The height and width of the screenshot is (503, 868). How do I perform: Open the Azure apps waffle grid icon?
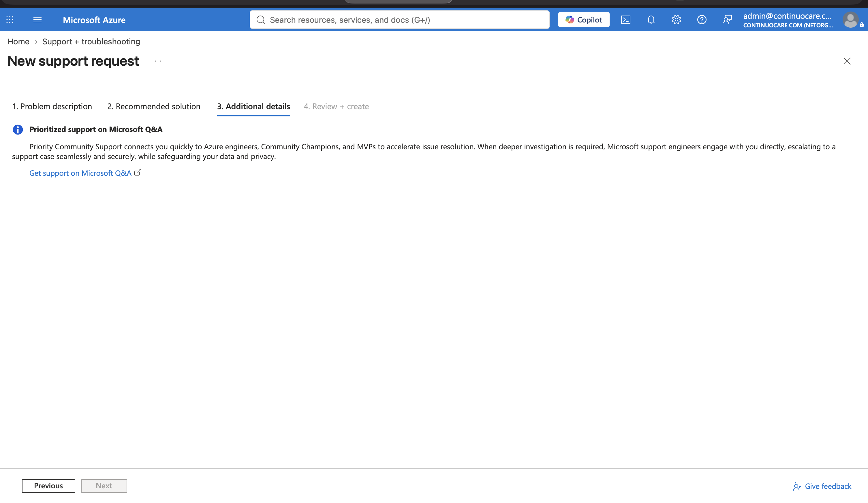pyautogui.click(x=10, y=20)
